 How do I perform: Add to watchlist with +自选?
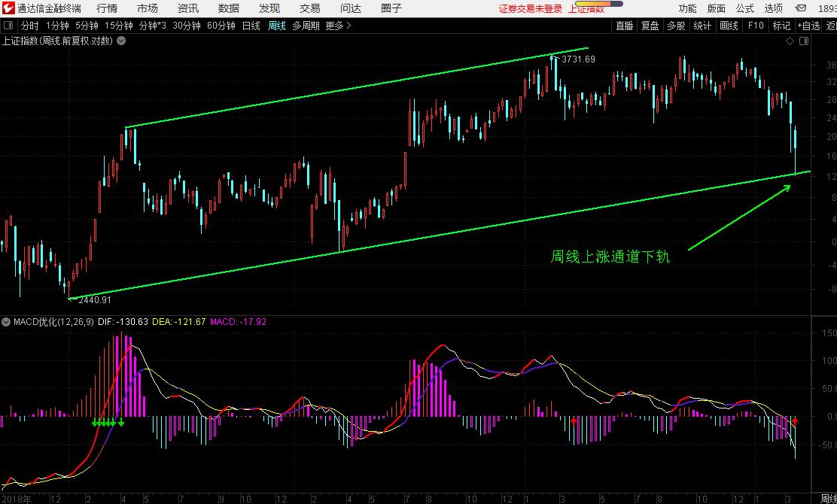click(x=808, y=26)
